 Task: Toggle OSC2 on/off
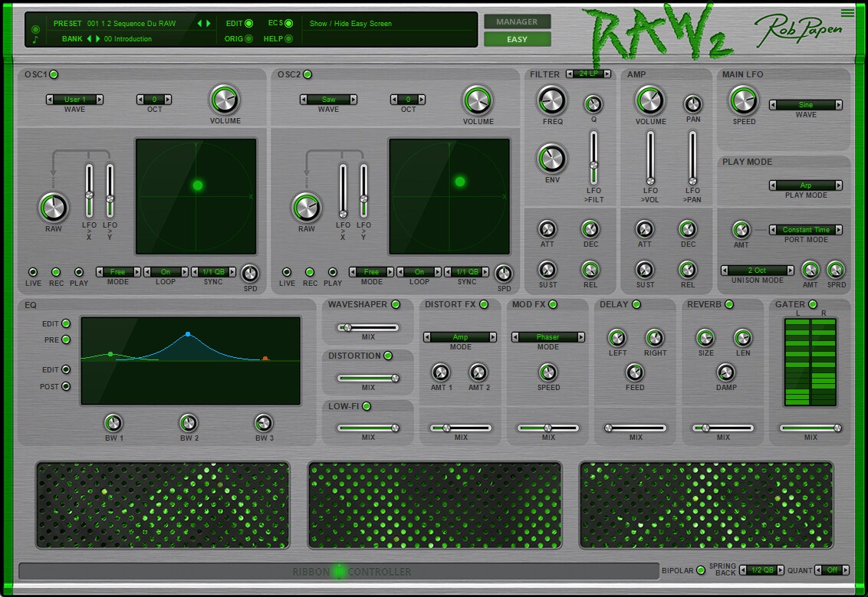(307, 74)
